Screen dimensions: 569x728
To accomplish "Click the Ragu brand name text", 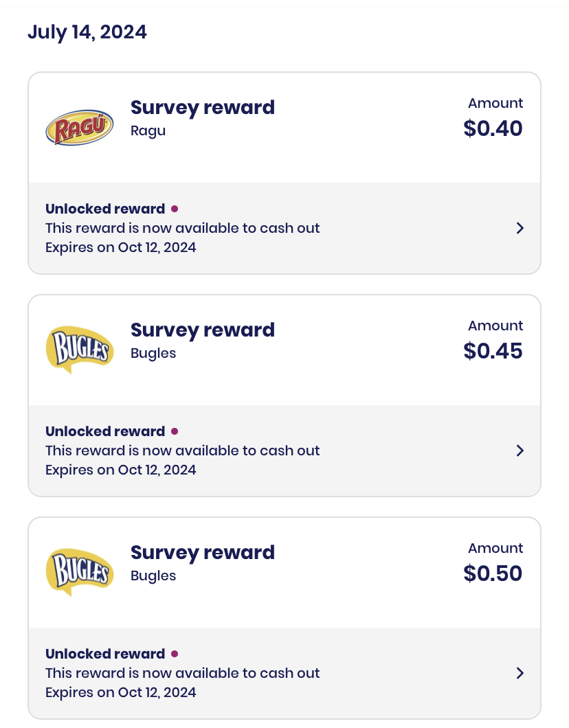I will tap(148, 131).
